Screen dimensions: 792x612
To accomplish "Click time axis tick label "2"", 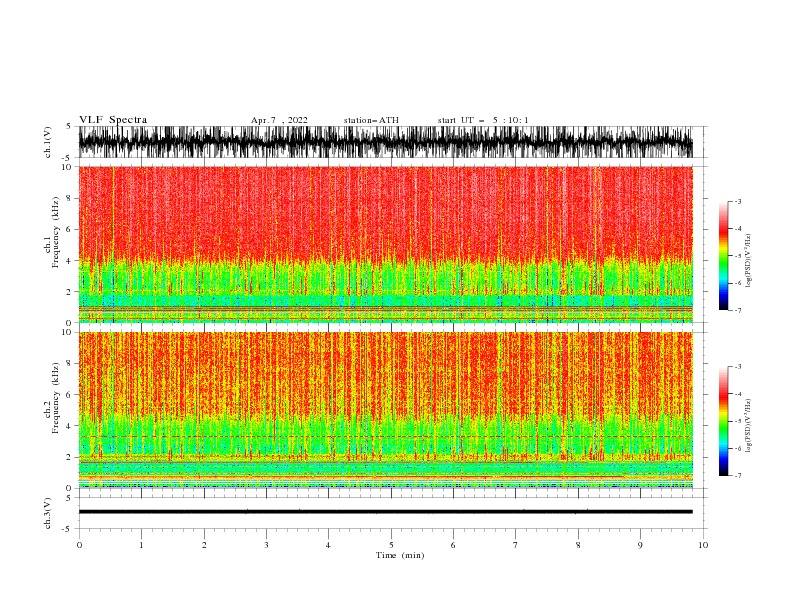I will 204,545.
